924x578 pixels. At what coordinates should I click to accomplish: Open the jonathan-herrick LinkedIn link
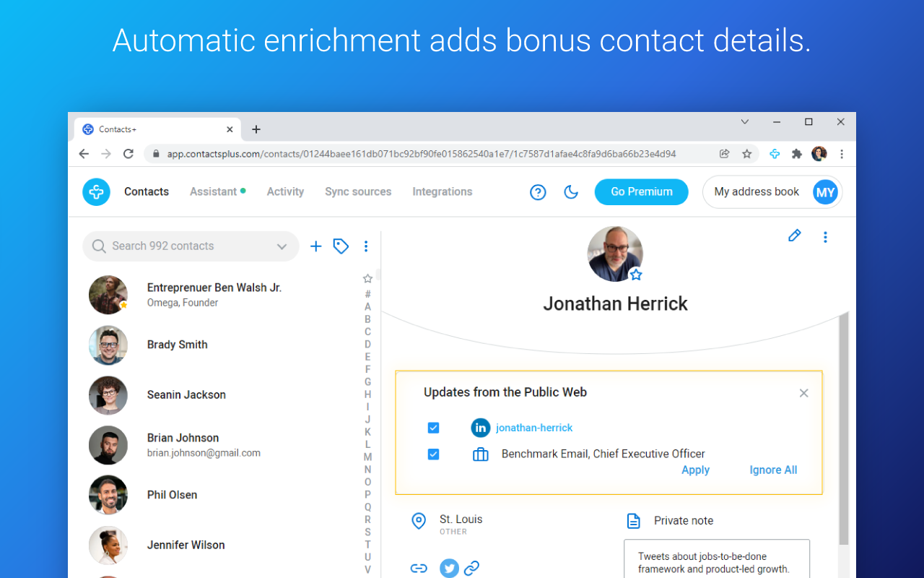click(534, 428)
